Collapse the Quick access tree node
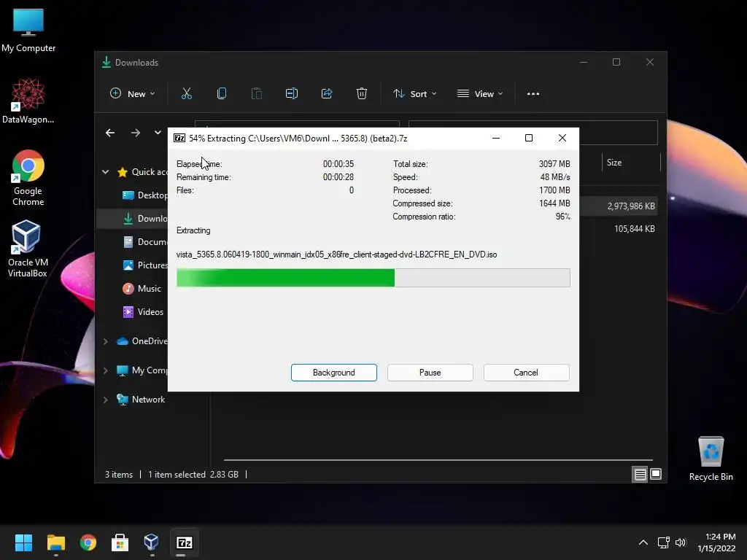 click(x=105, y=172)
